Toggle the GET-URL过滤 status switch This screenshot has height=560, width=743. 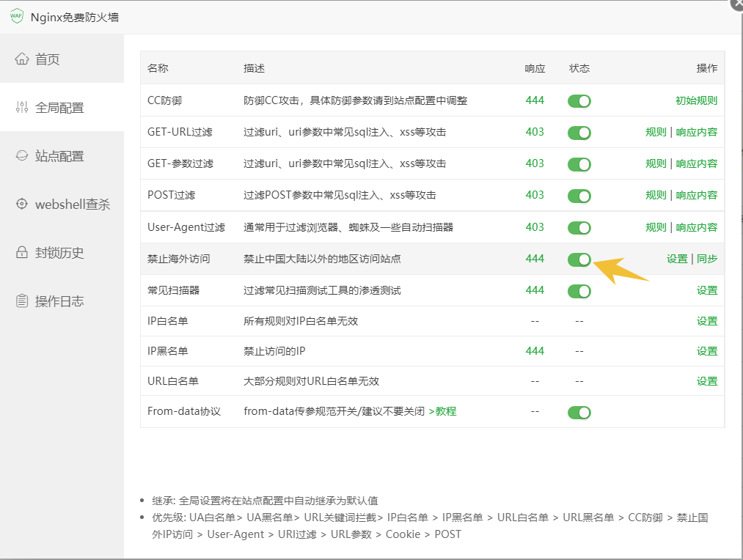point(579,133)
